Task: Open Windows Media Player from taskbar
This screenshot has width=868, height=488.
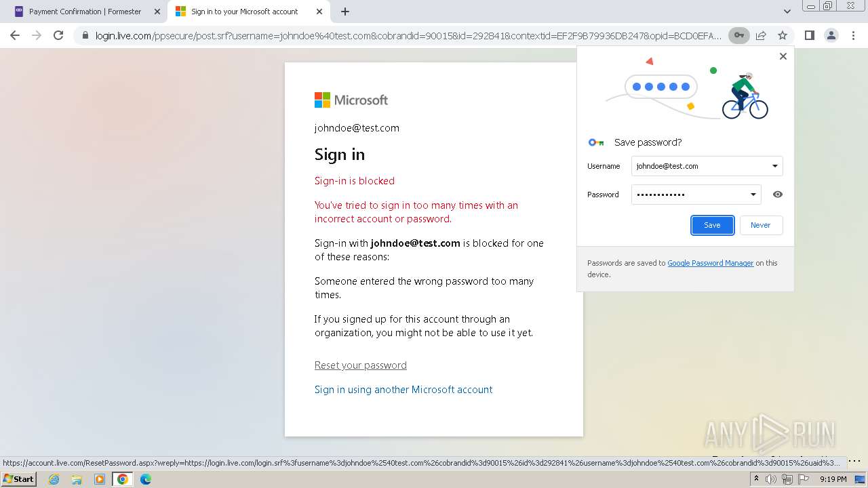Action: (100, 479)
